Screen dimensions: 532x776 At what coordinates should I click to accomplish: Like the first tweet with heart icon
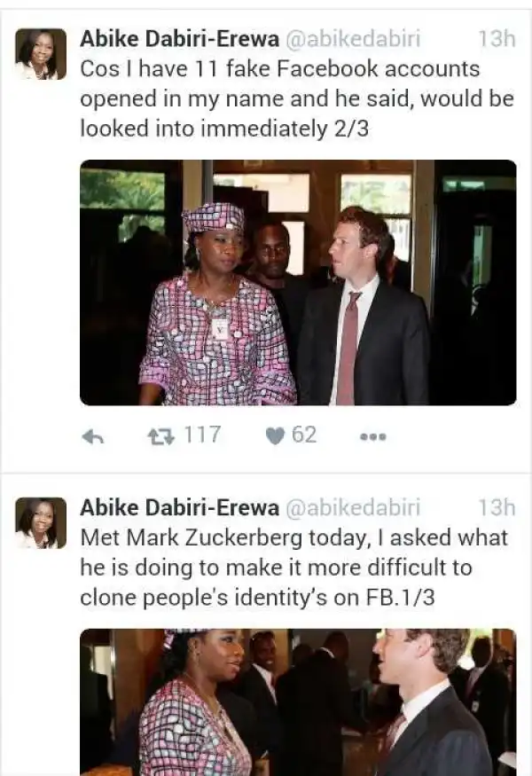coord(277,435)
